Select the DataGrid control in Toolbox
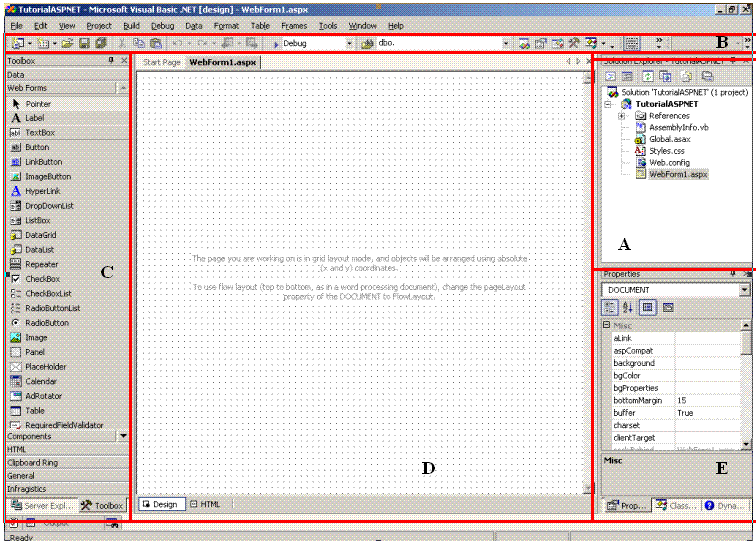This screenshot has height=541, width=756. tap(68, 235)
